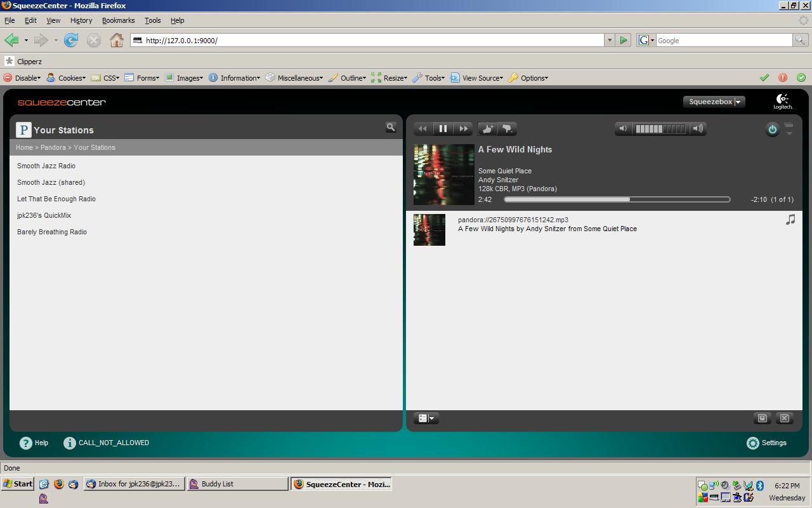Screen dimensions: 812x508
Task: Open the Smooth Jazz Radio station
Action: click(x=46, y=166)
